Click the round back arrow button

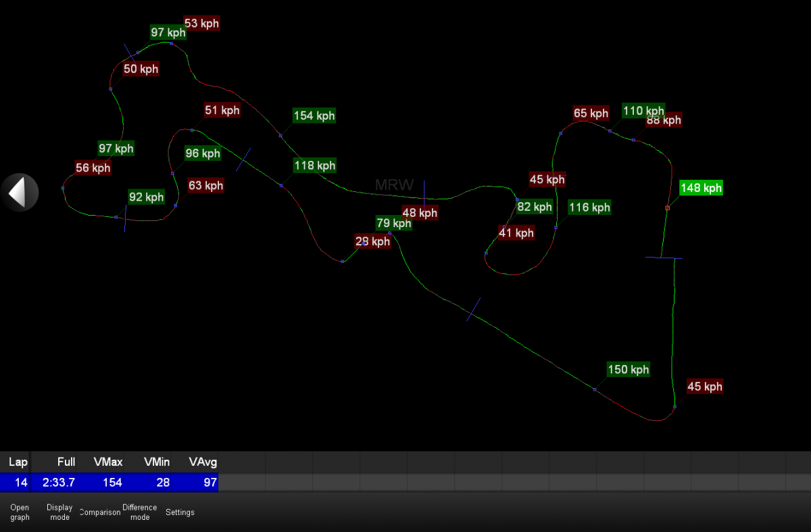[20, 193]
